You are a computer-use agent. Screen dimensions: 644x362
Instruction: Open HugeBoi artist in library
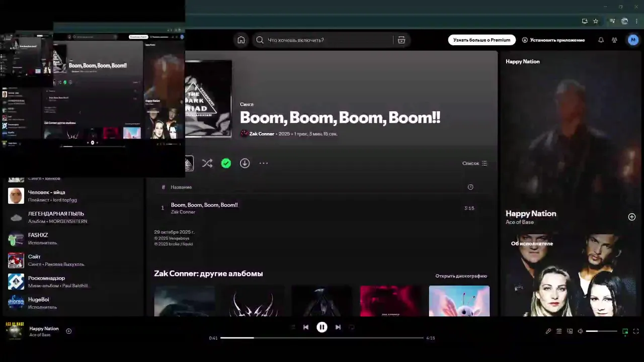(73, 303)
